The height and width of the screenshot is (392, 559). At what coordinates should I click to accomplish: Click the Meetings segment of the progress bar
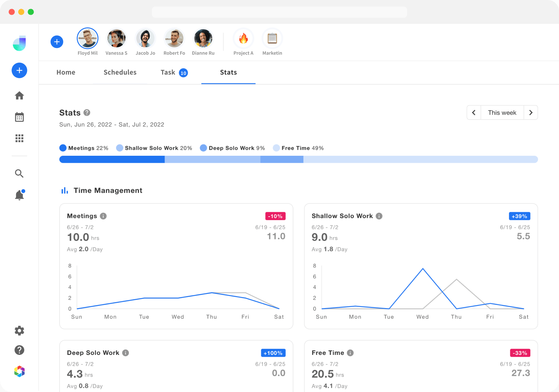coord(112,160)
